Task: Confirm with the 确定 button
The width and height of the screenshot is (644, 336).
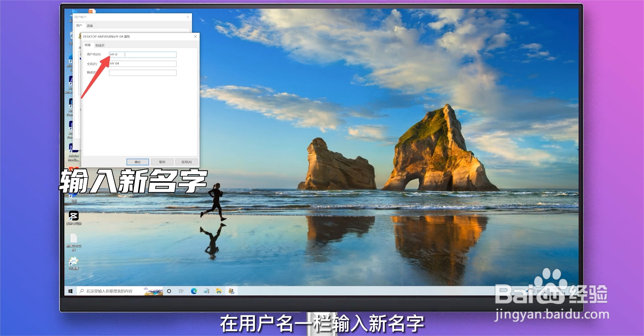Action: [138, 162]
